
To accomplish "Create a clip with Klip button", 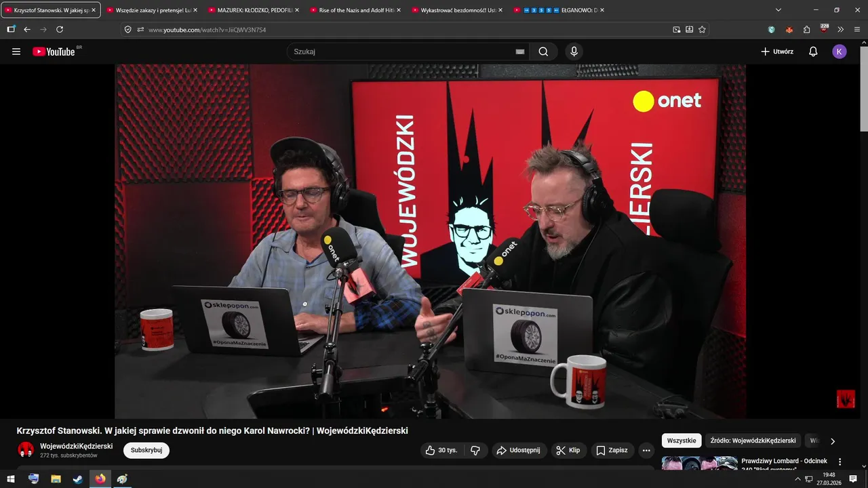I will [x=568, y=450].
